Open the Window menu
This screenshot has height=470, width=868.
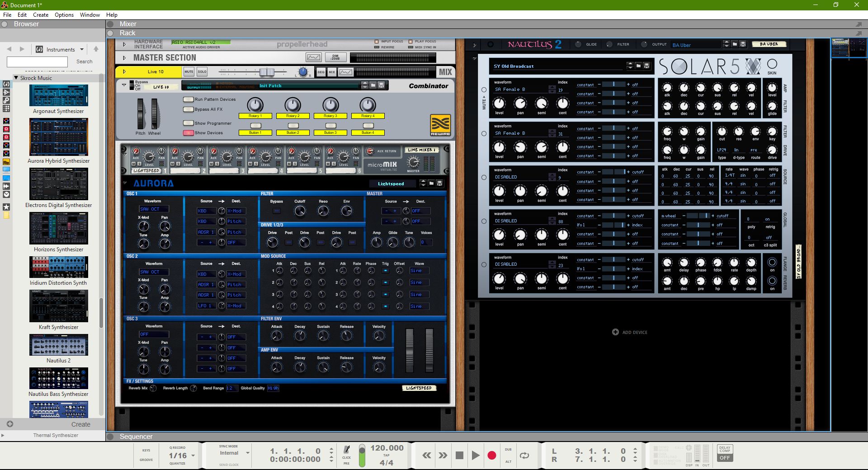(90, 14)
